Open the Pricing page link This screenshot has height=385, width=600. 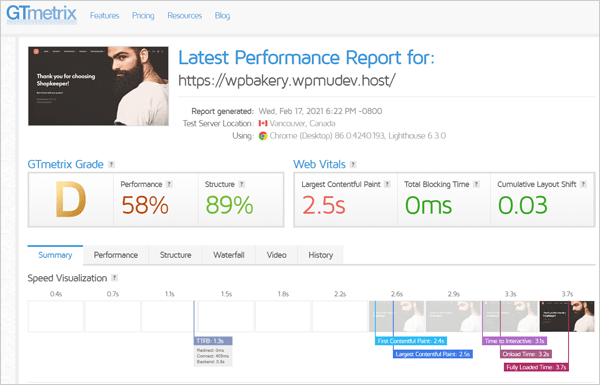pos(143,16)
